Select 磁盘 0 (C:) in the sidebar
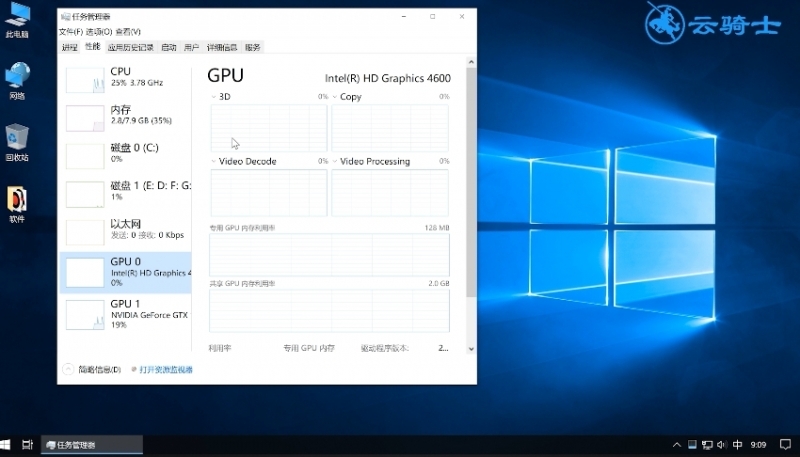Viewport: 800px width, 457px height. pyautogui.click(x=126, y=156)
